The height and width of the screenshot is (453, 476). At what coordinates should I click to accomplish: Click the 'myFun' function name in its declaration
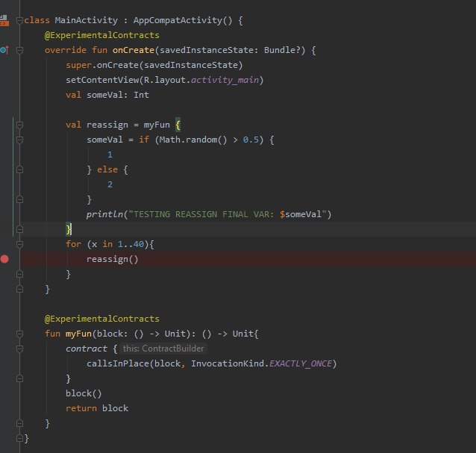pyautogui.click(x=78, y=334)
